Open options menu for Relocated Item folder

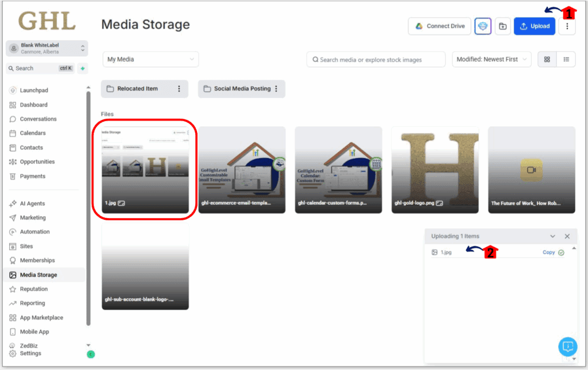point(179,89)
